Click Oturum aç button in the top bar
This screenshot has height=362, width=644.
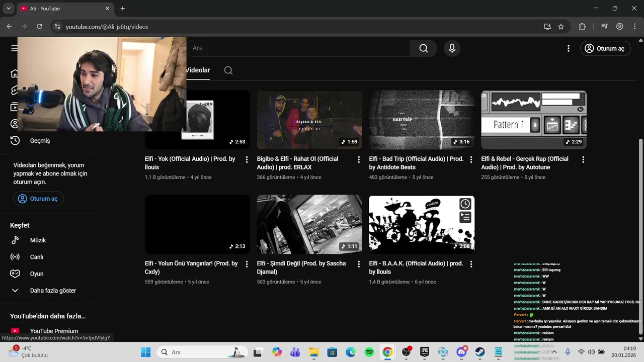pyautogui.click(x=605, y=48)
